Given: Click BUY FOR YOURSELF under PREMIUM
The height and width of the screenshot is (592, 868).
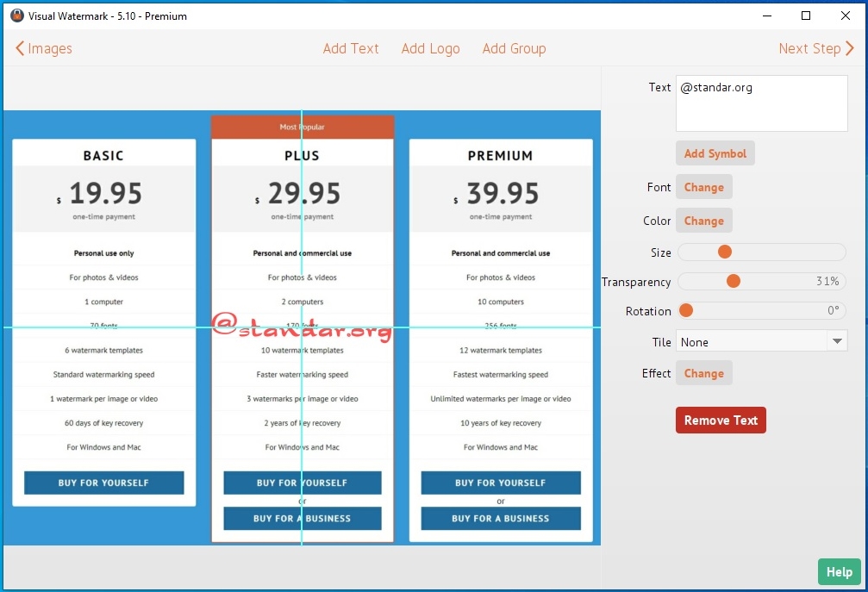Looking at the screenshot, I should click(x=501, y=483).
